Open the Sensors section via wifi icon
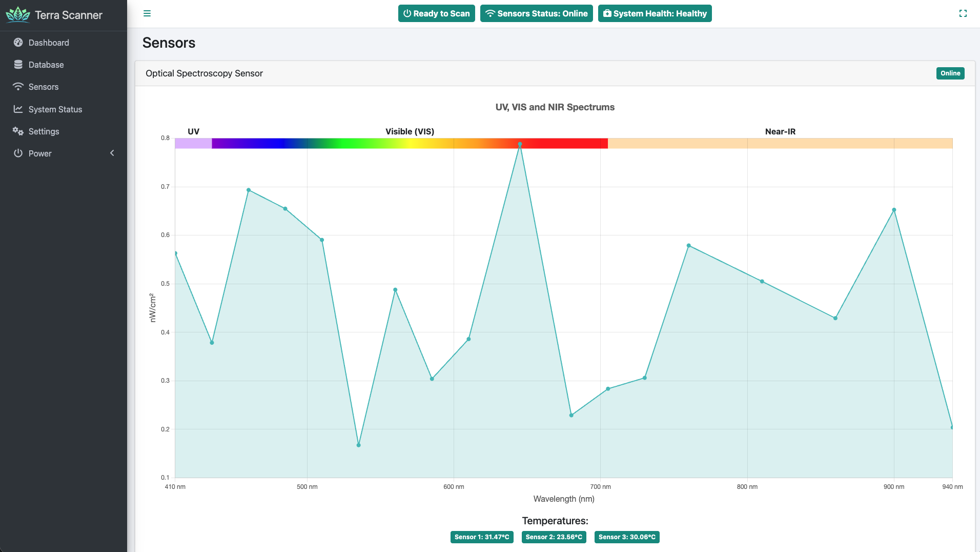980x552 pixels. (18, 86)
